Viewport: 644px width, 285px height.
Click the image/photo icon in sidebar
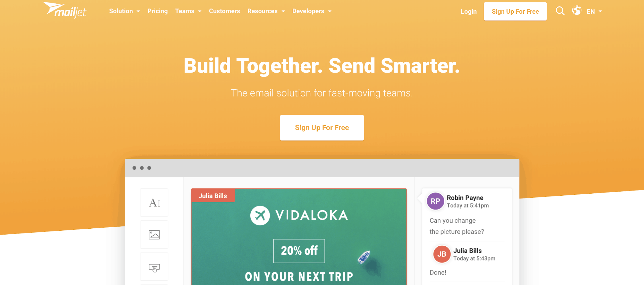(x=154, y=235)
